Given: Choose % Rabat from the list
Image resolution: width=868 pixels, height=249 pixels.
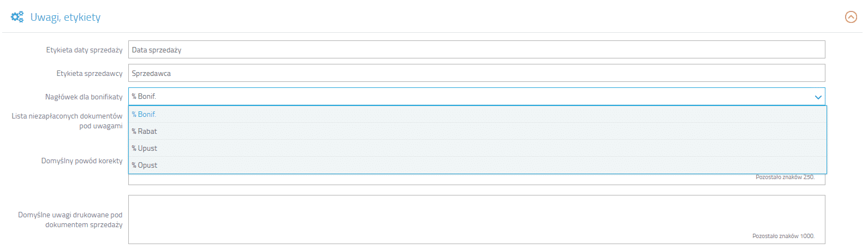Looking at the screenshot, I should (x=145, y=132).
